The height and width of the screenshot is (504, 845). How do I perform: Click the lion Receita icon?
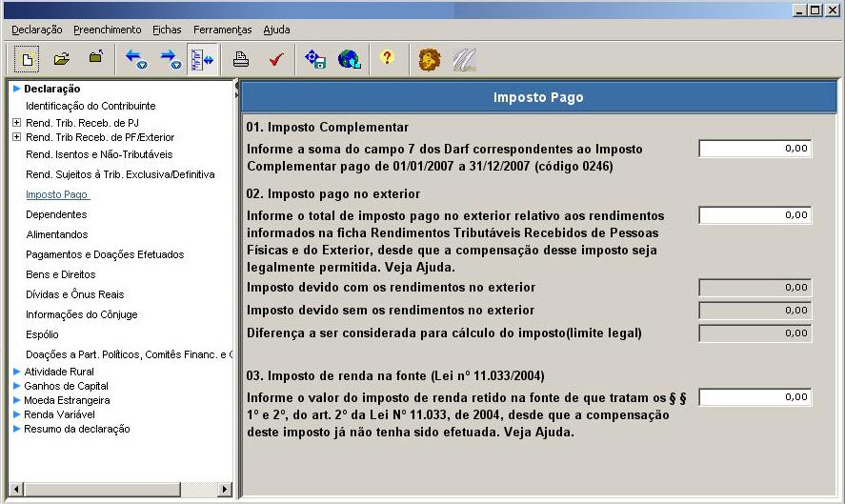[430, 59]
